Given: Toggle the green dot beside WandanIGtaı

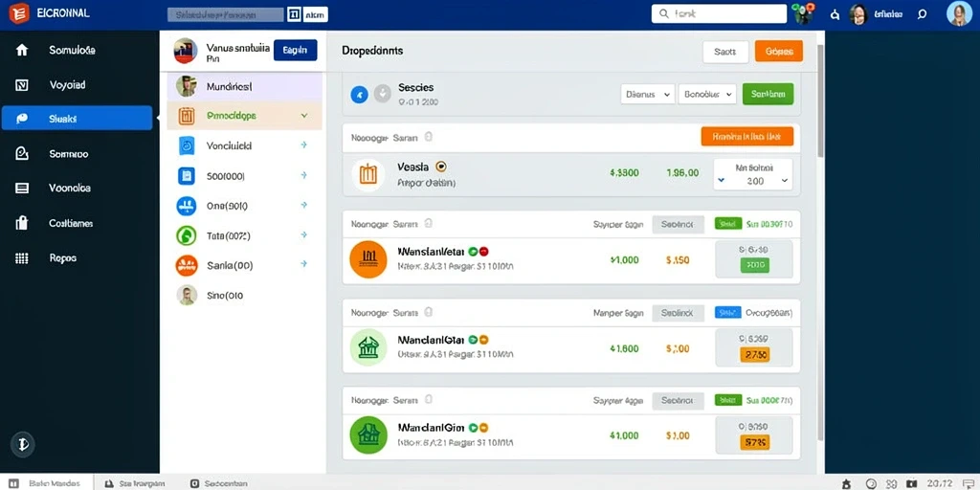Looking at the screenshot, I should click(x=473, y=340).
